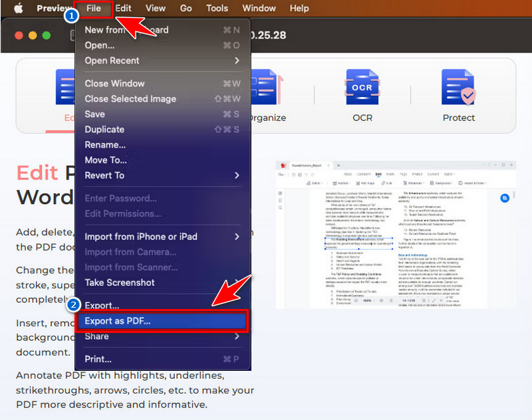Click the red close window button
The image size is (532, 420).
[19, 35]
